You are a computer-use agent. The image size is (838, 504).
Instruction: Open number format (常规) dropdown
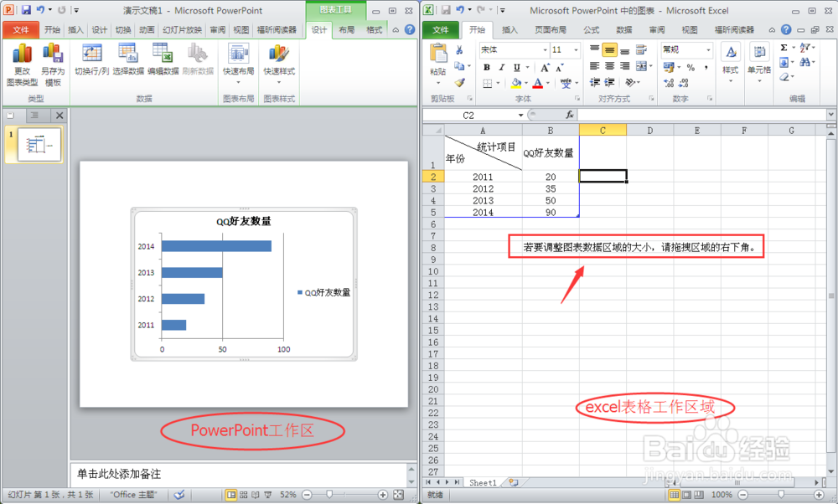(x=708, y=49)
